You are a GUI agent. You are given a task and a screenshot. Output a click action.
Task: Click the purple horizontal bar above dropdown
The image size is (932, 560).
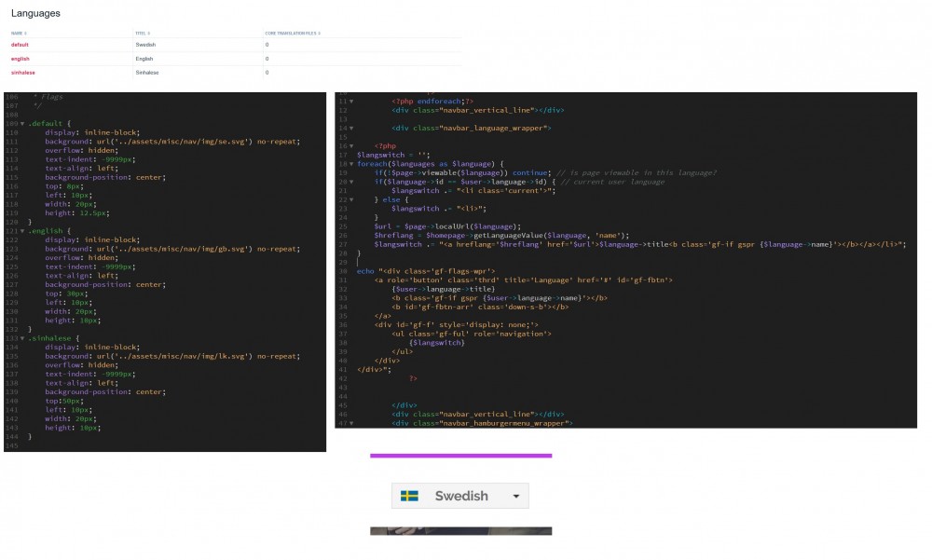click(460, 456)
